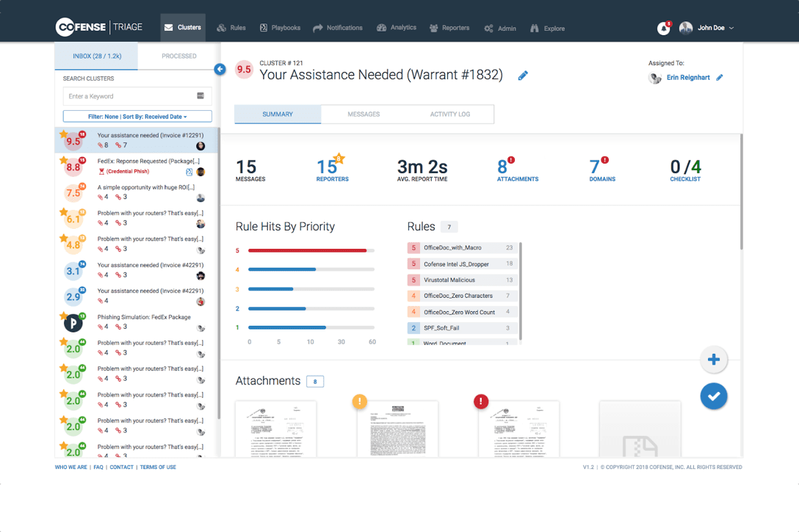Click the blue plus action button
Viewport: 799px width, 532px height.
tap(713, 359)
